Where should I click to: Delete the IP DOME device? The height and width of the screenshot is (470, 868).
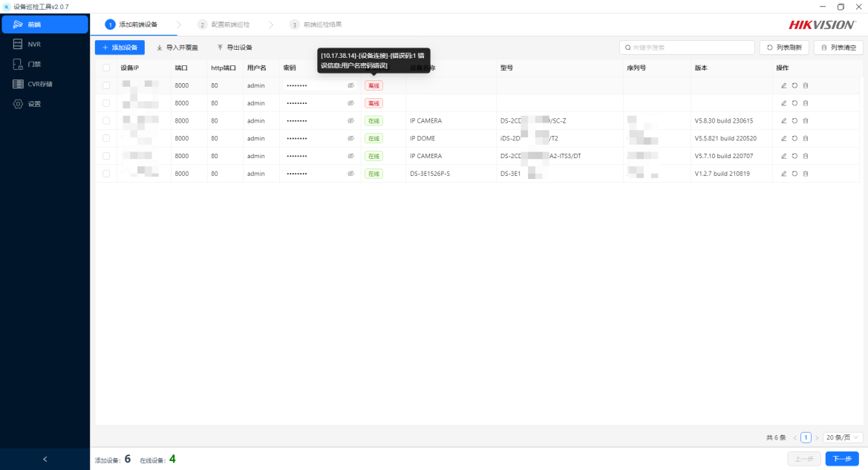pos(806,138)
